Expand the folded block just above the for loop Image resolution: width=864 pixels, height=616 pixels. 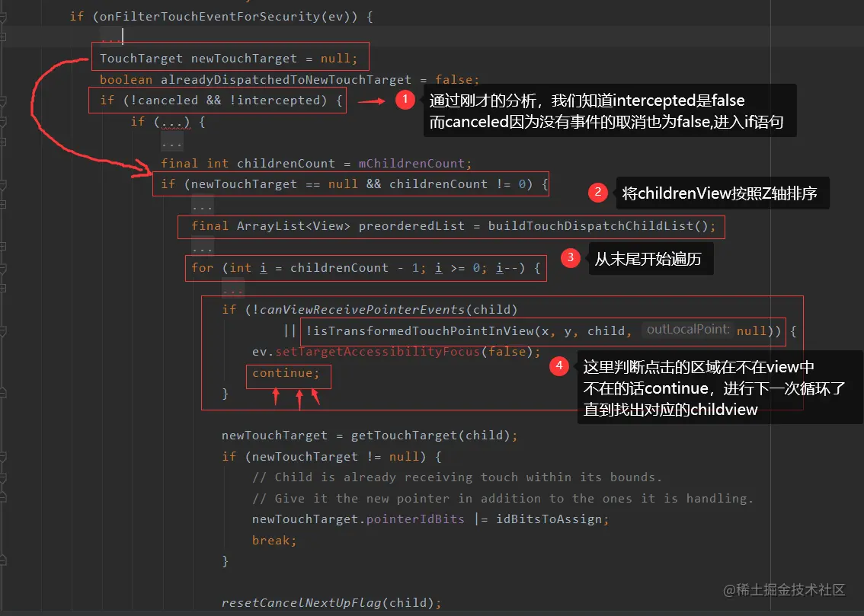[x=202, y=248]
